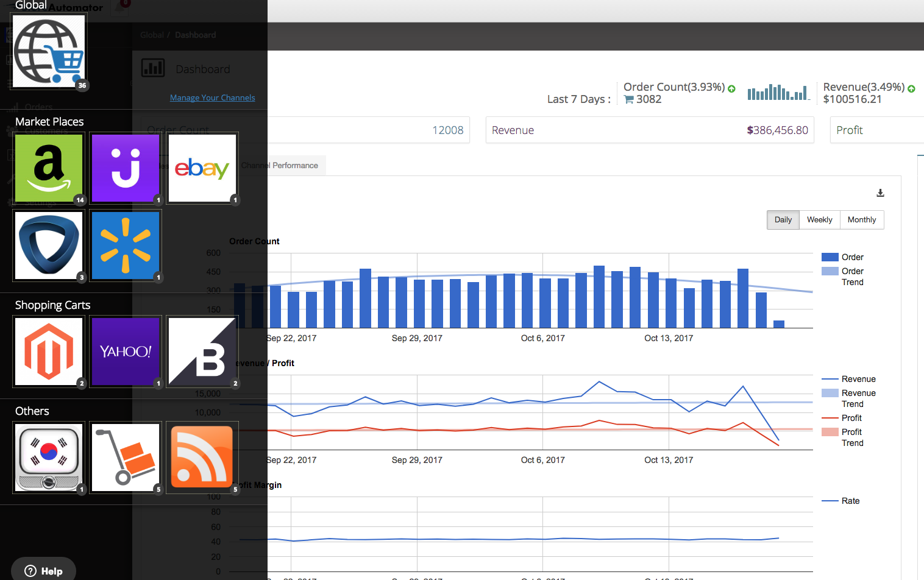Screen dimensions: 924x580
Task: Open the Walmart marketplace tile
Action: 126,246
